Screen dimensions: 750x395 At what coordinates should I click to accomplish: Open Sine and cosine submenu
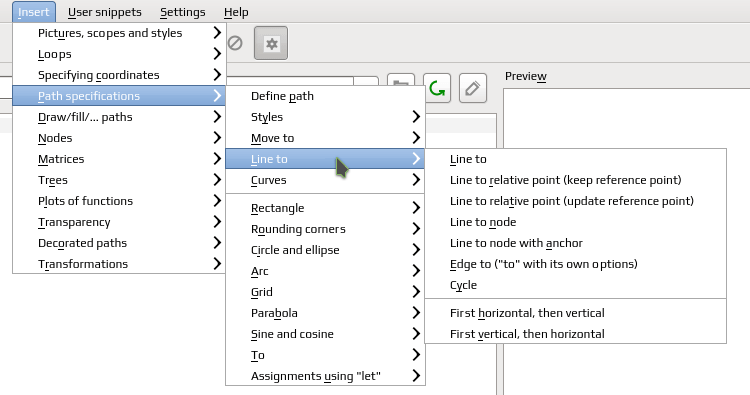tap(325, 334)
